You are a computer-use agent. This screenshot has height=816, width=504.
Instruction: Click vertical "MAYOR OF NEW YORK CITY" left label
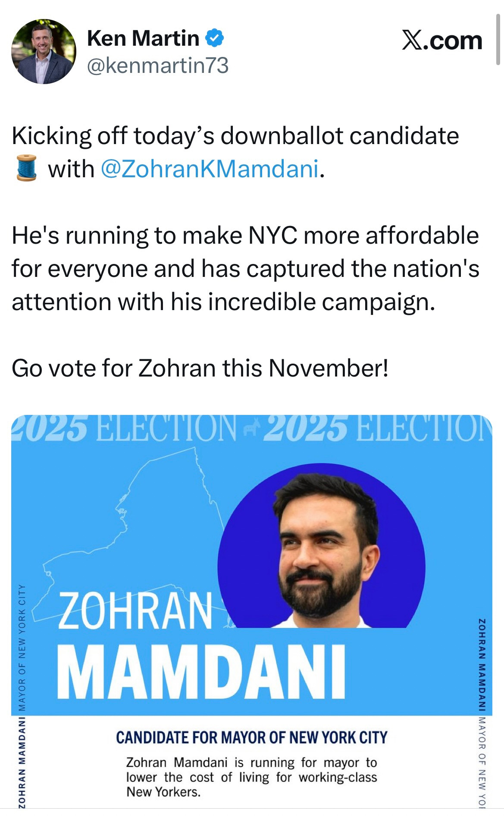pyautogui.click(x=22, y=647)
